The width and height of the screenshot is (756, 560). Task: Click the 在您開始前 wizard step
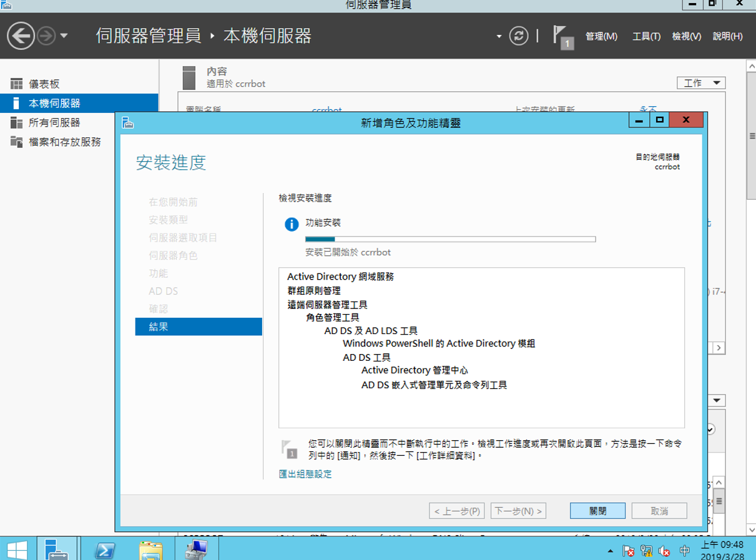point(173,202)
